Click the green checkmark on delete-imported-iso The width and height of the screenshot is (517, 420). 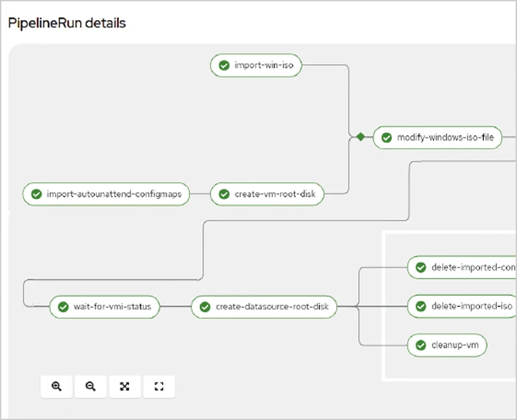[421, 306]
